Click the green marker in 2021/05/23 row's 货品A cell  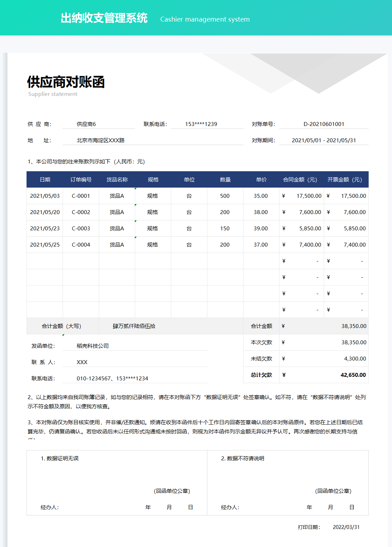coord(136,221)
